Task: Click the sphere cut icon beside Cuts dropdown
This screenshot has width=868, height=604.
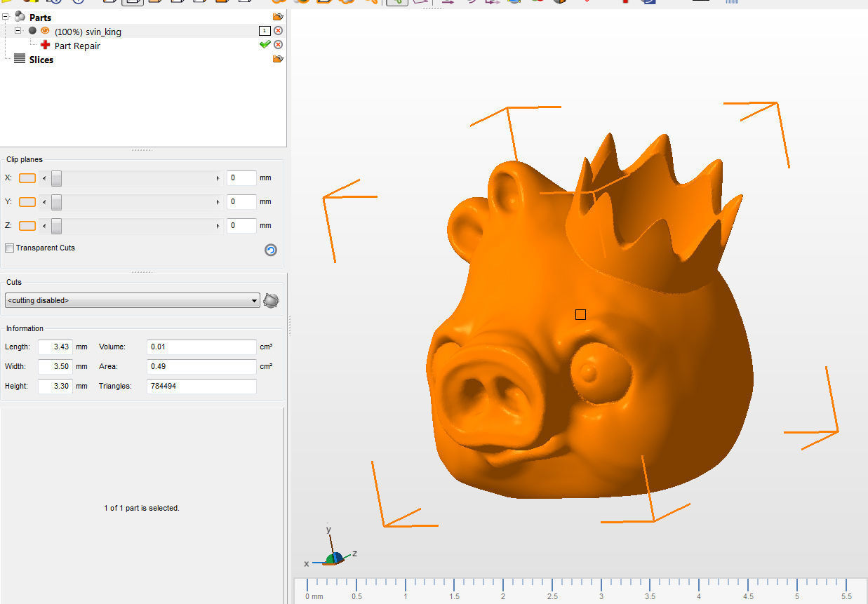Action: point(271,301)
